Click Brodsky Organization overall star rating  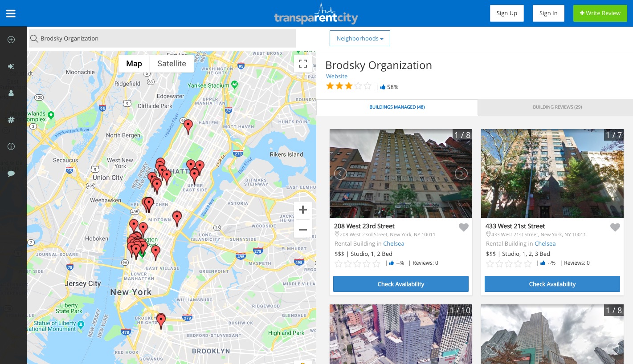coord(349,86)
